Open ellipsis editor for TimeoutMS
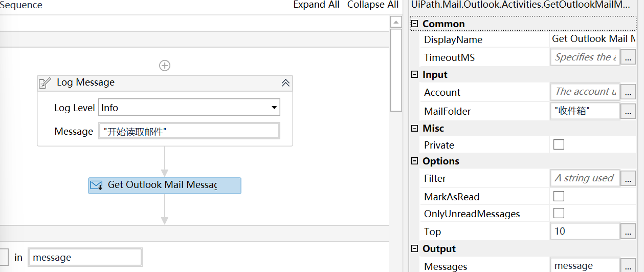Viewport: 644px width, 272px height. pos(628,58)
